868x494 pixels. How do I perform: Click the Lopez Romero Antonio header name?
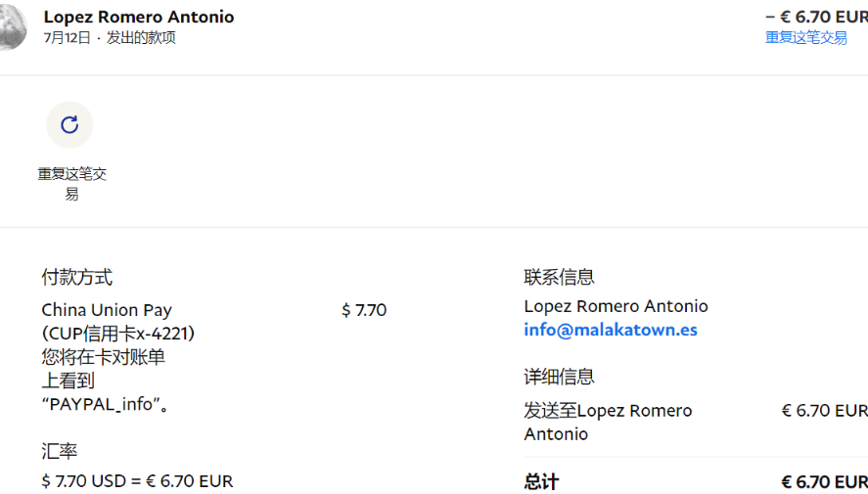click(139, 17)
